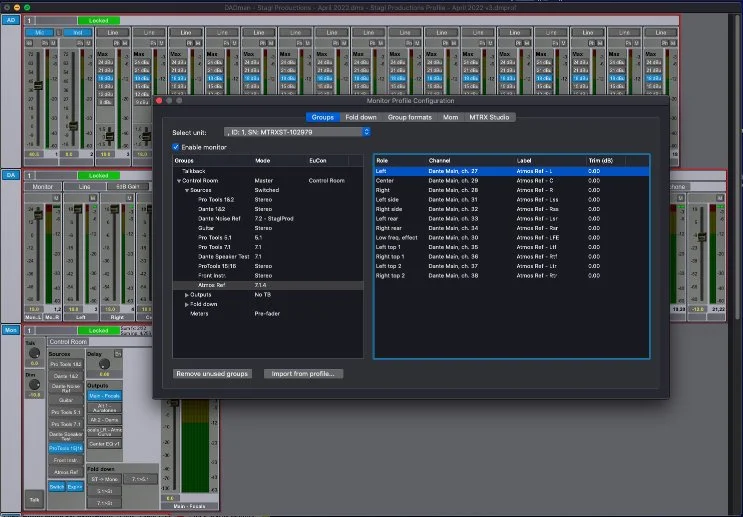This screenshot has width=743, height=517.
Task: Open the Select unit dropdown
Action: coord(296,131)
